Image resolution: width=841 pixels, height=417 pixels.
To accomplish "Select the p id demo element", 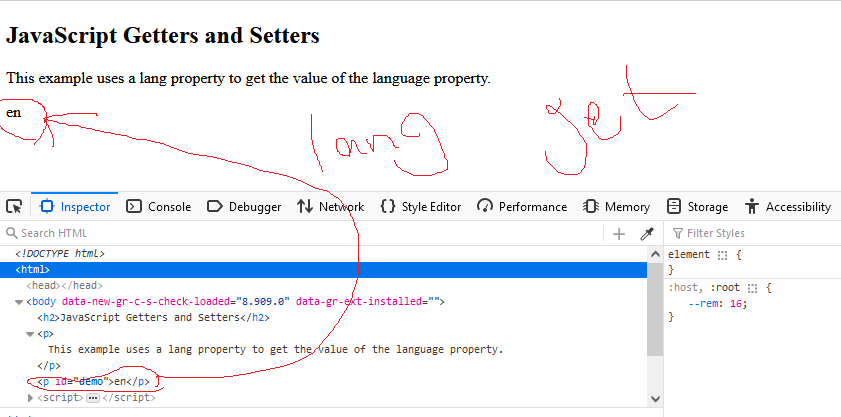I will pyautogui.click(x=94, y=382).
